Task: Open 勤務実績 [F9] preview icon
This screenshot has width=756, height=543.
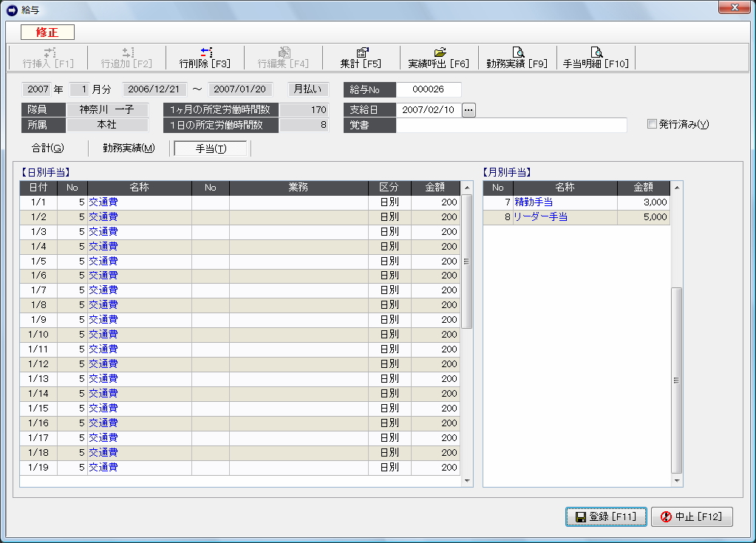Action: pyautogui.click(x=518, y=52)
